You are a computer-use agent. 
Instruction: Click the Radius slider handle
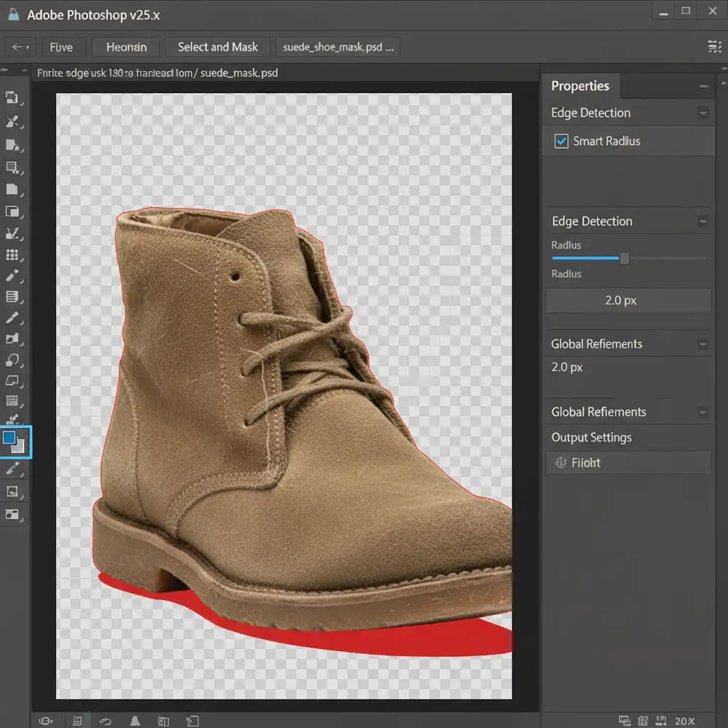click(624, 258)
